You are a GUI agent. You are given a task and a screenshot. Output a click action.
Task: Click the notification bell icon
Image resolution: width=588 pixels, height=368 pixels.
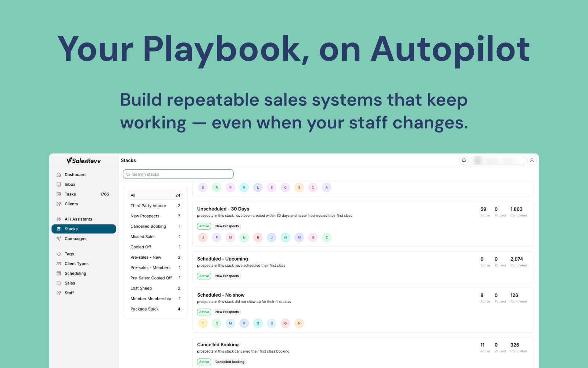464,160
